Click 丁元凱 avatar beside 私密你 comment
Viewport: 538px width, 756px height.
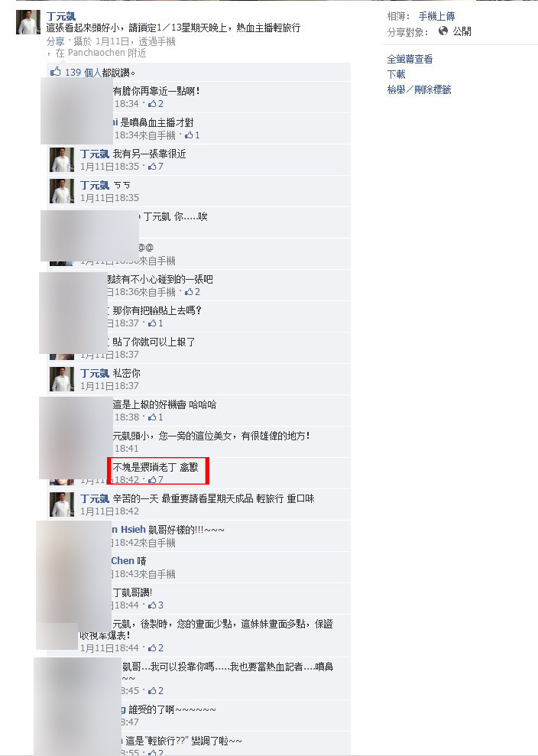point(62,379)
